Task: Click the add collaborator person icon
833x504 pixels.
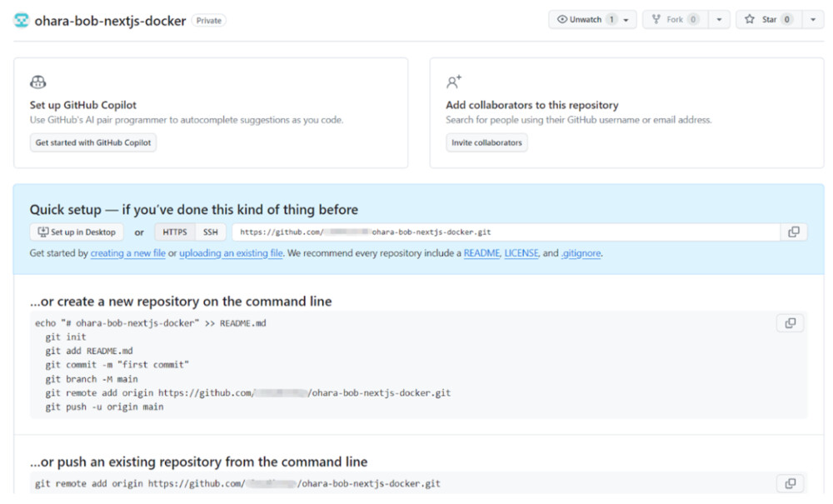Action: [x=454, y=82]
